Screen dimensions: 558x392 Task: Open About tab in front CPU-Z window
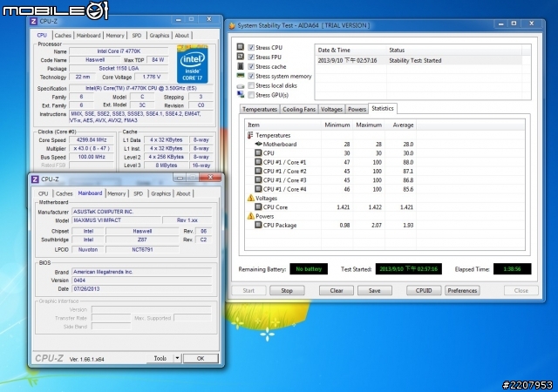[x=183, y=193]
